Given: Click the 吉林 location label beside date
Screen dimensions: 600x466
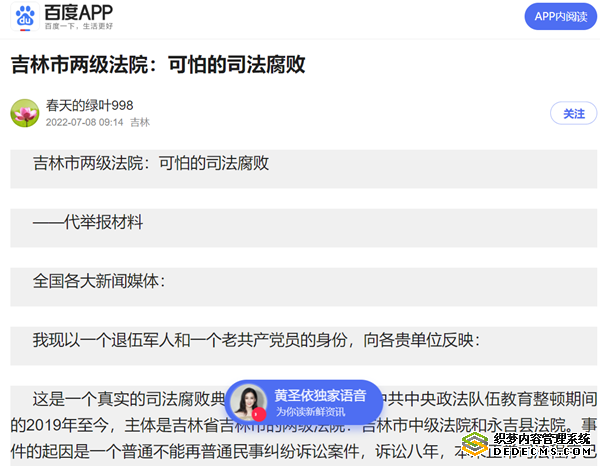Looking at the screenshot, I should [x=140, y=122].
